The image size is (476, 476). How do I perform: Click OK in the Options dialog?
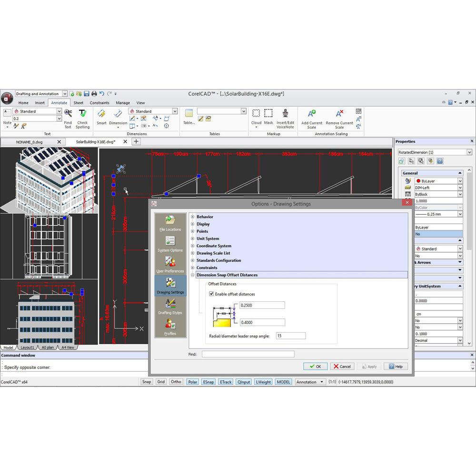click(x=315, y=367)
